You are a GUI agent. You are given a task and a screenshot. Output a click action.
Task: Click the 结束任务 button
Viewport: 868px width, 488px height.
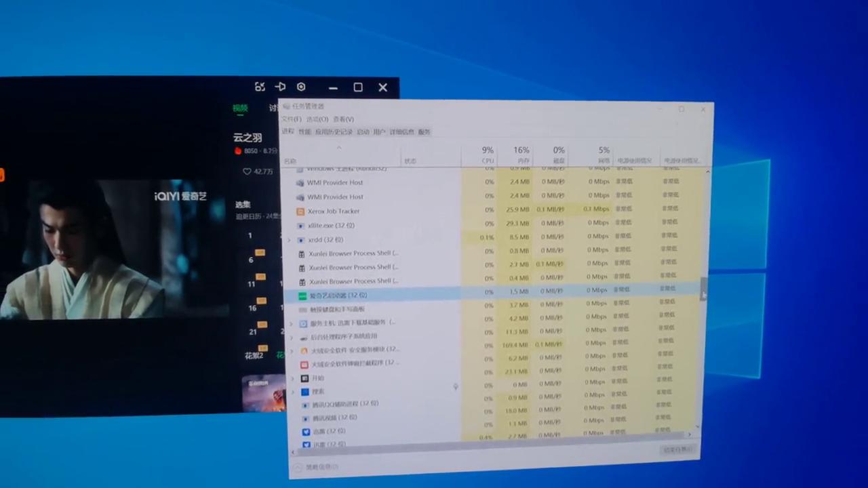pyautogui.click(x=677, y=450)
